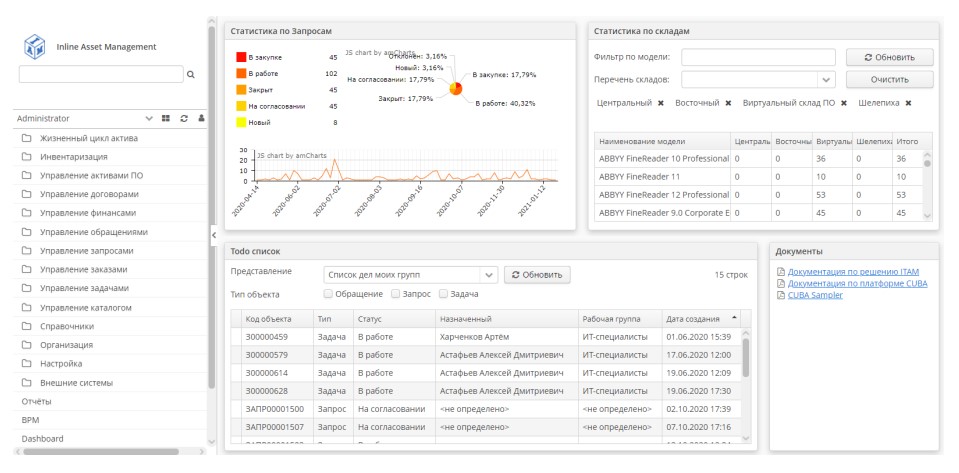This screenshot has width=959, height=473.
Task: Expand Внешние системы folder
Action: [109, 382]
